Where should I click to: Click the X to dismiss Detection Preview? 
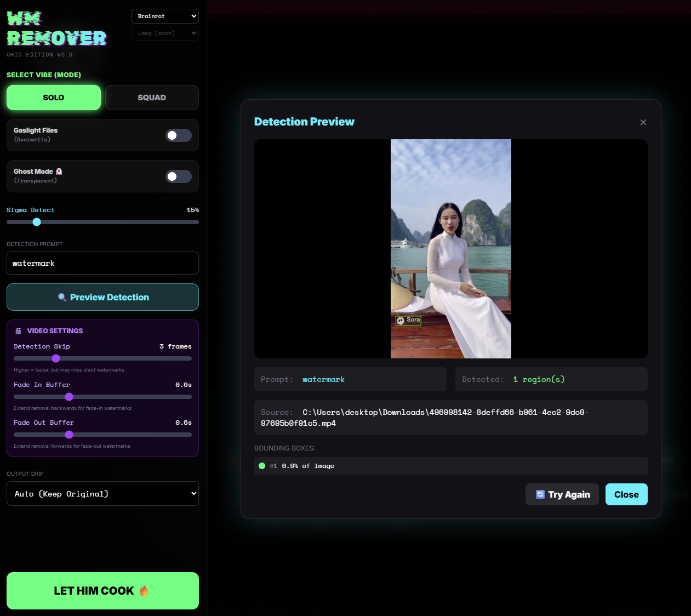643,122
